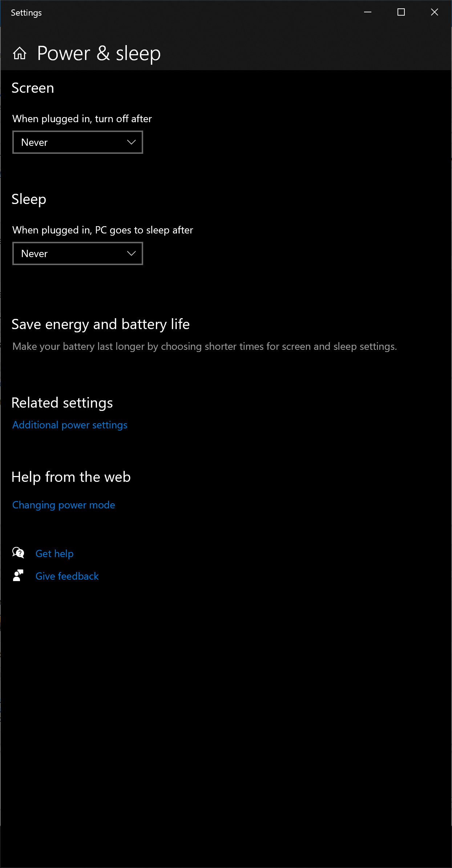Open Changing power mode help link
This screenshot has width=452, height=868.
(64, 505)
